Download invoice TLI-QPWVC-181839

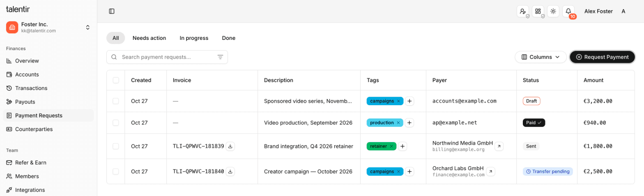point(230,146)
